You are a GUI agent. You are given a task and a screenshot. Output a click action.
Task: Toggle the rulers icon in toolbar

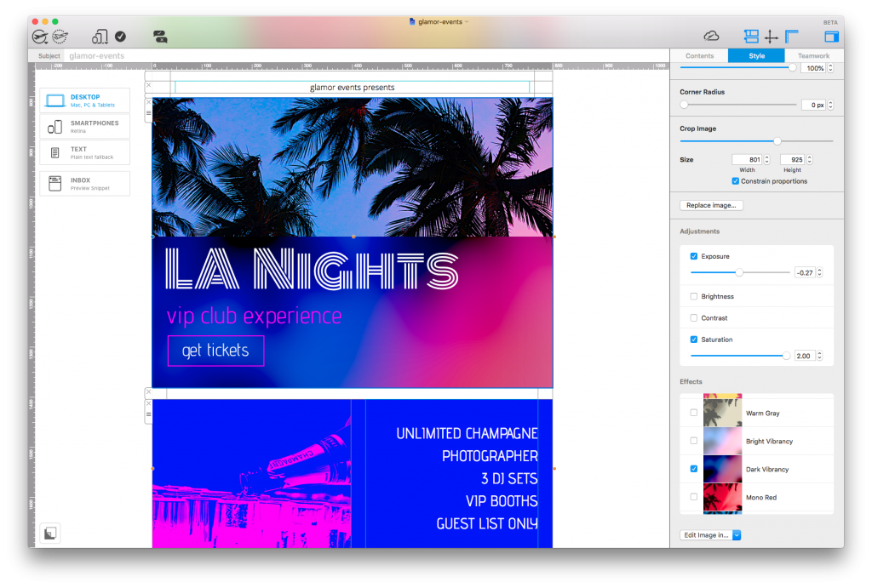tap(792, 37)
